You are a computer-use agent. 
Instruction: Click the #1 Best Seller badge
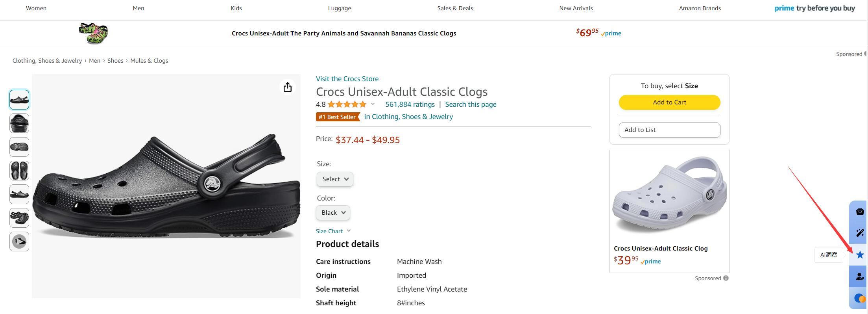coord(338,117)
